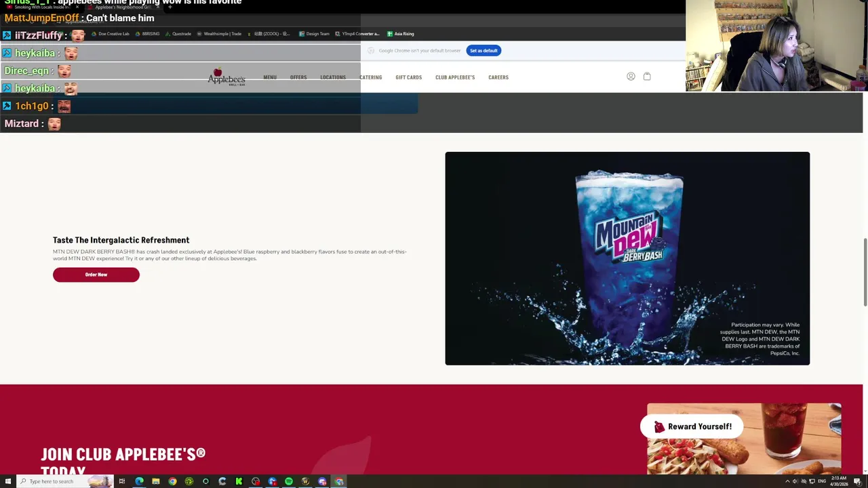This screenshot has width=868, height=488.
Task: Click the Order Now button
Action: tap(96, 274)
